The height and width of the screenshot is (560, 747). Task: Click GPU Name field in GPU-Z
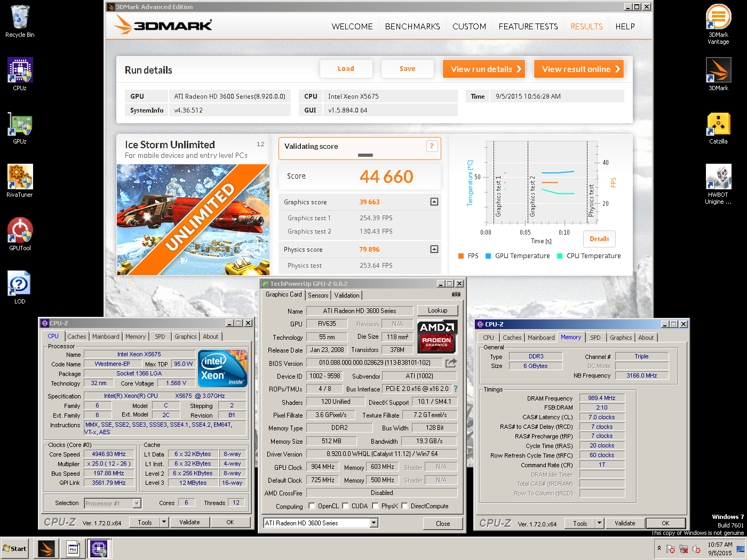[360, 311]
